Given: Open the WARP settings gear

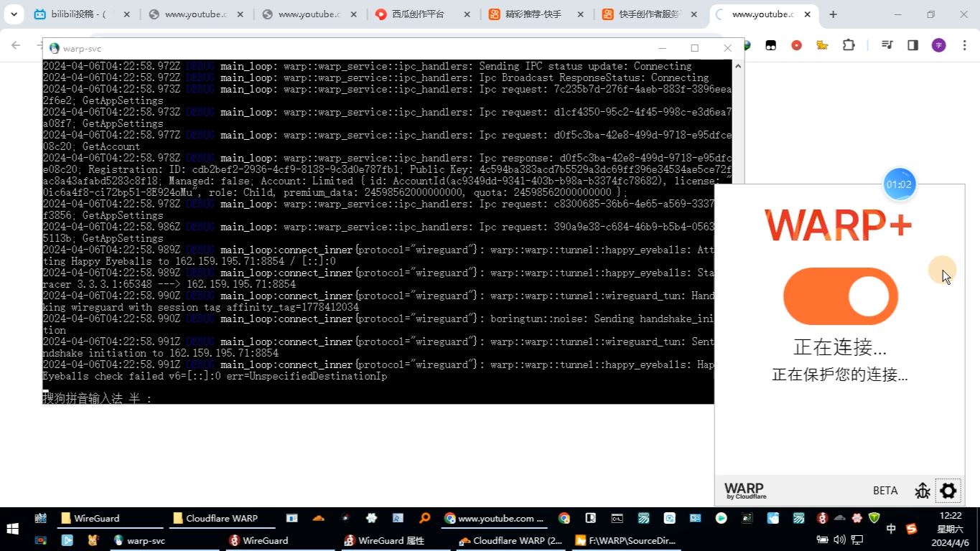Looking at the screenshot, I should pyautogui.click(x=948, y=491).
